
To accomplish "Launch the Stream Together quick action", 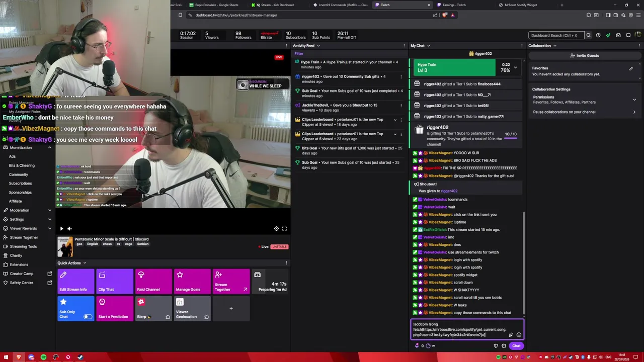I will [231, 282].
